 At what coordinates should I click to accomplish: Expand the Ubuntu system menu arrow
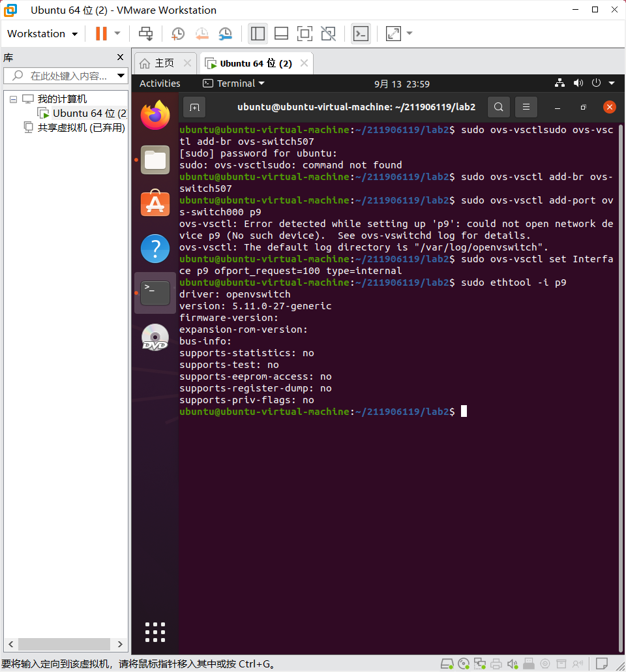612,83
